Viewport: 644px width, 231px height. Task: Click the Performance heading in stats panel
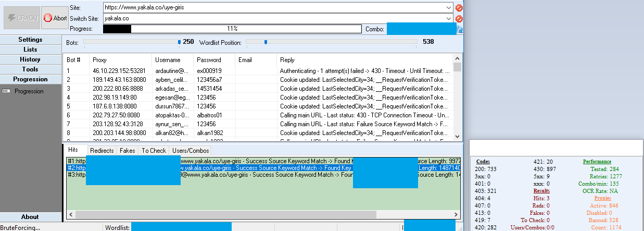tap(597, 162)
